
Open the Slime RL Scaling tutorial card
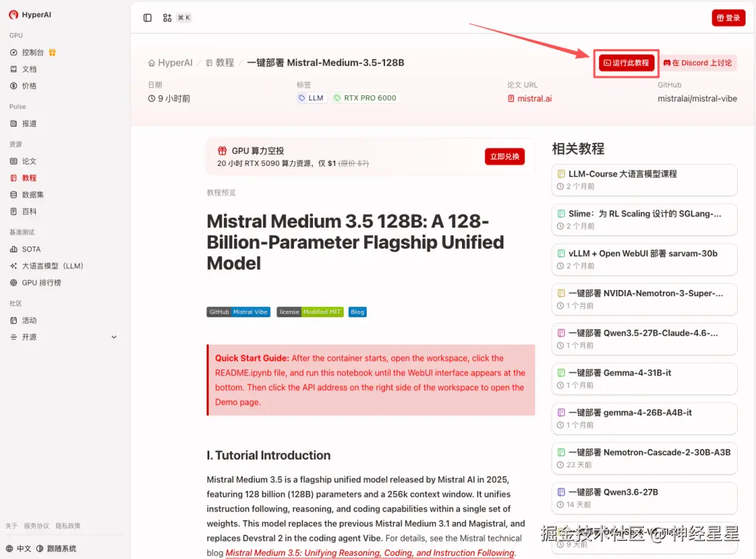coord(644,219)
